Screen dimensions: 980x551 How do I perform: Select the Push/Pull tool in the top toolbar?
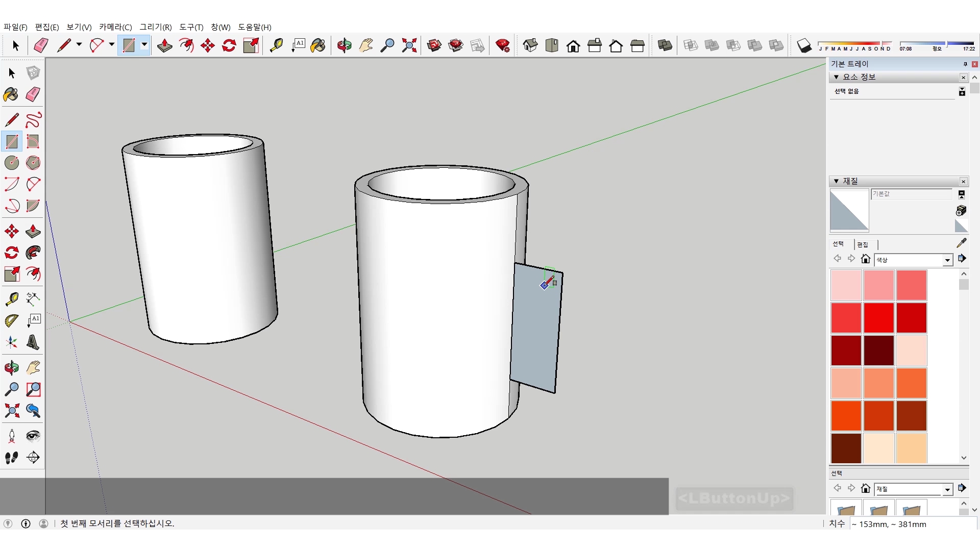pyautogui.click(x=164, y=45)
